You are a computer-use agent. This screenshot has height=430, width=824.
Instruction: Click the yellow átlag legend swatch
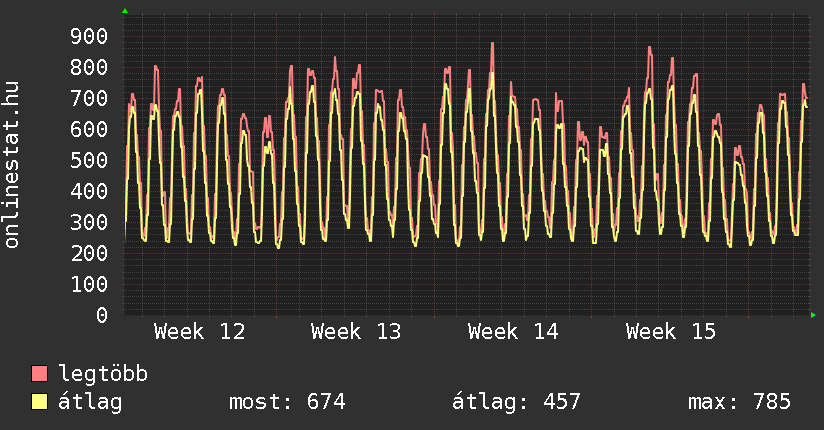tap(40, 402)
